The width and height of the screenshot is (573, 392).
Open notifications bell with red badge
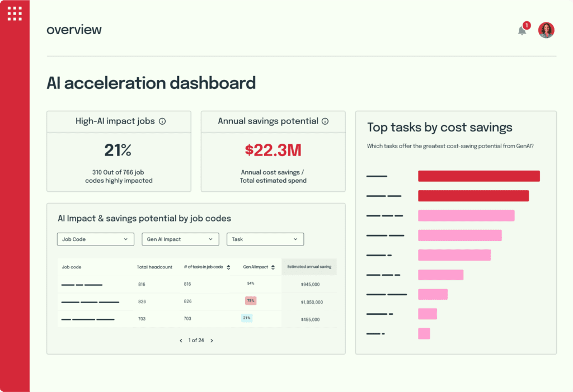click(522, 30)
